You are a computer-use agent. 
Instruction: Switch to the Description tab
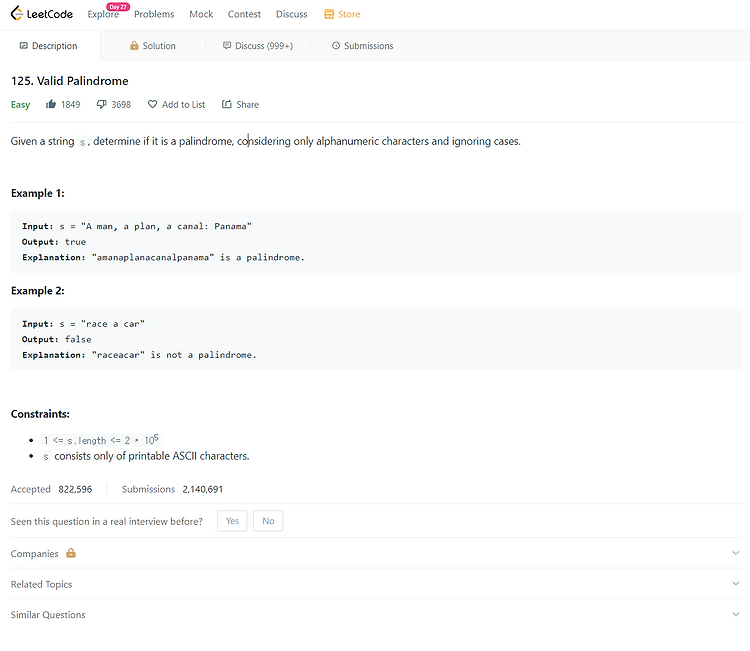click(x=48, y=45)
